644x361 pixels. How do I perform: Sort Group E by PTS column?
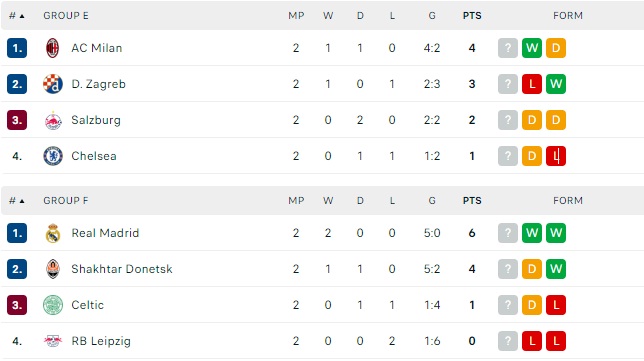pyautogui.click(x=472, y=16)
